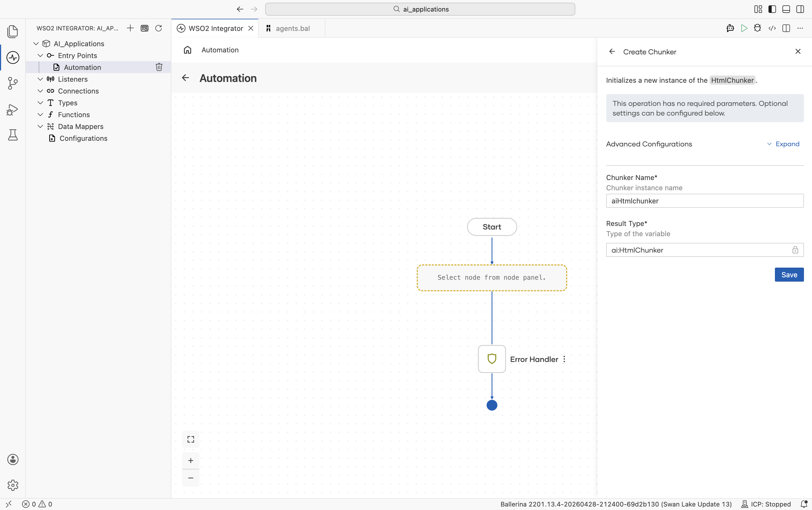Close the WSO2 Integrator tab
This screenshot has width=812, height=510.
click(x=251, y=28)
